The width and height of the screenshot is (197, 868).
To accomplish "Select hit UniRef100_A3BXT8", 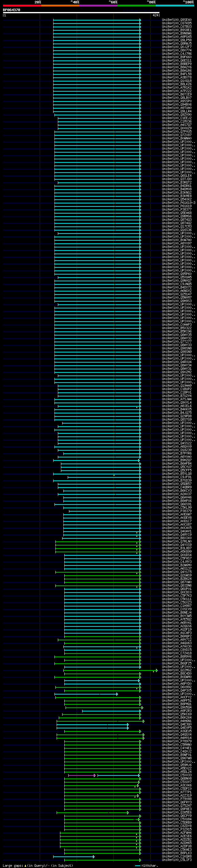I will click(x=177, y=78).
